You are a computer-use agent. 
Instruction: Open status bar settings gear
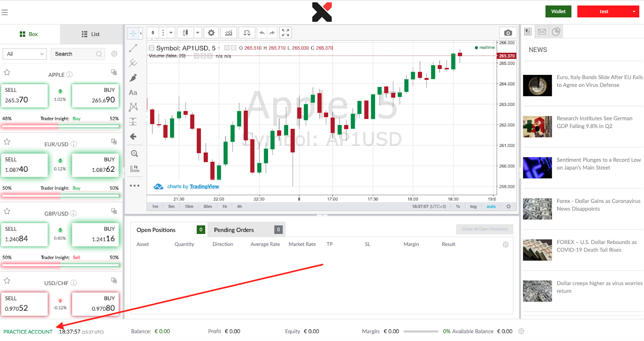(x=521, y=331)
